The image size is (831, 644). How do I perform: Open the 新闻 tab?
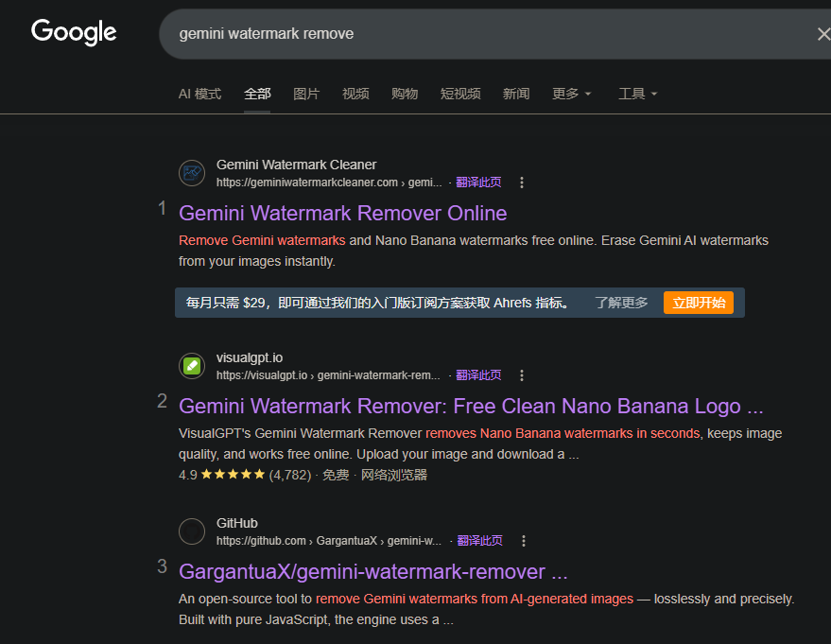point(516,94)
